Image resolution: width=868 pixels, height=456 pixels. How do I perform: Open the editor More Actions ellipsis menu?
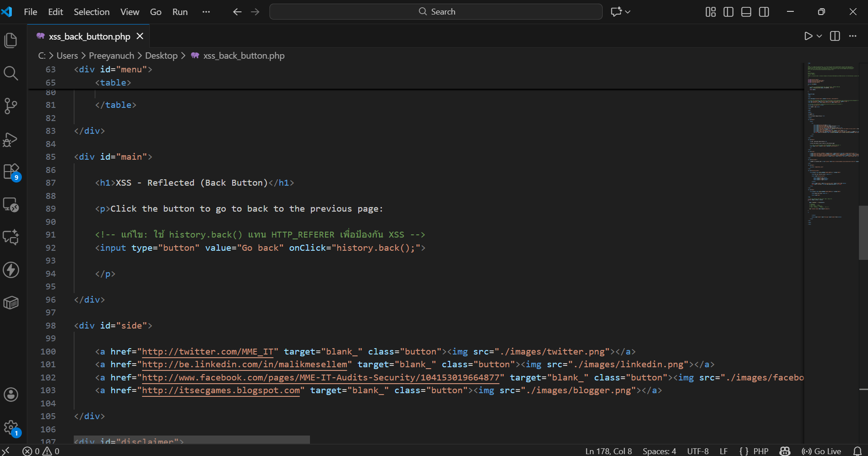[x=853, y=36]
